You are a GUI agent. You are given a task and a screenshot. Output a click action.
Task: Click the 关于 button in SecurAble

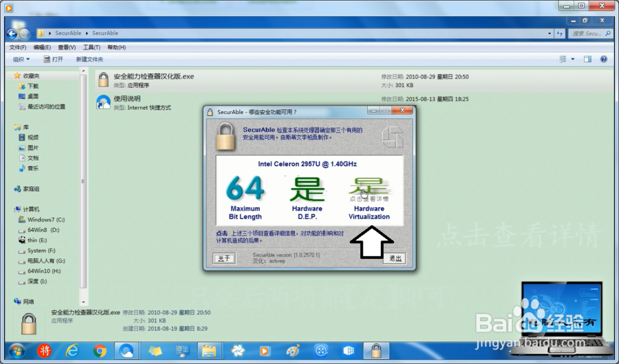coord(224,258)
